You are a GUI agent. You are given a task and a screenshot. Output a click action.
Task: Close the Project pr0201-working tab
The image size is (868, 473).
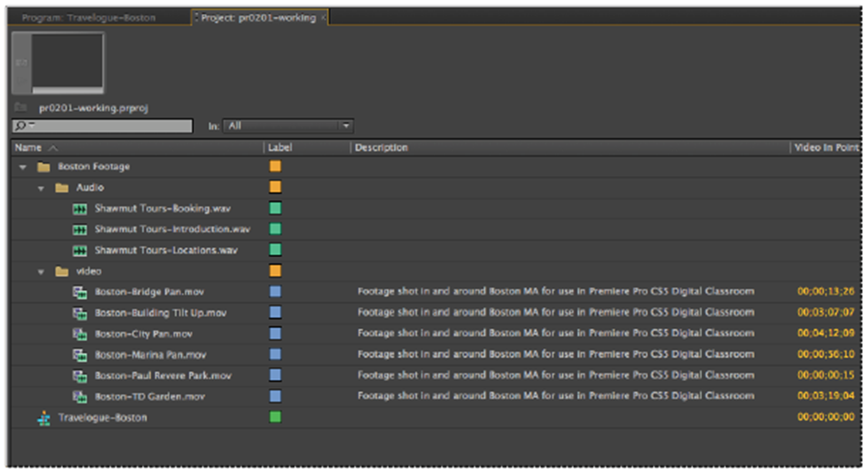pos(323,17)
